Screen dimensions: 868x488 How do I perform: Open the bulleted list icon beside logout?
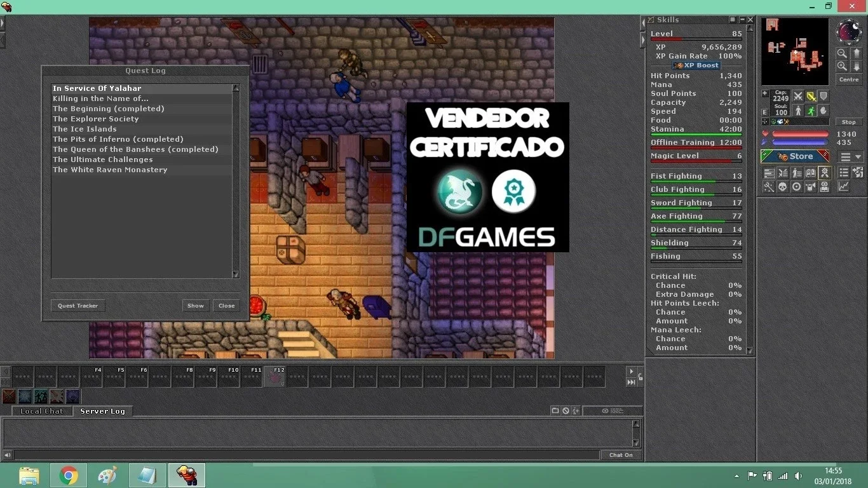point(844,173)
